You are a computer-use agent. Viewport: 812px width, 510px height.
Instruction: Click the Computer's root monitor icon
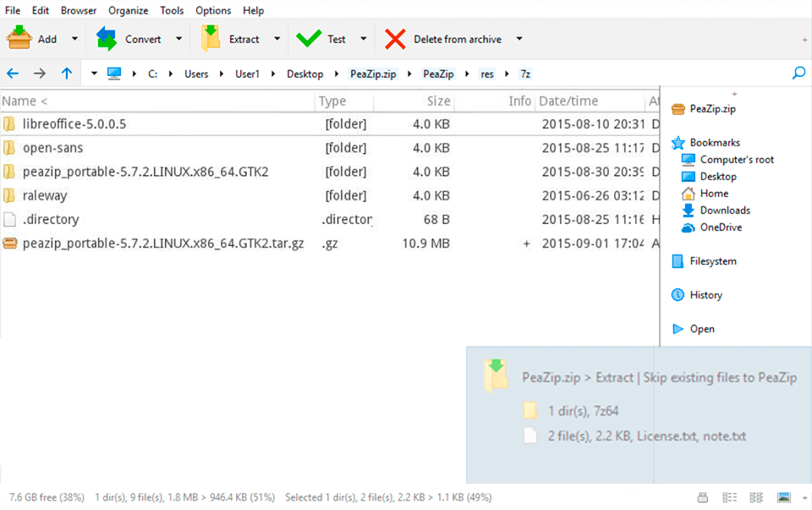689,160
